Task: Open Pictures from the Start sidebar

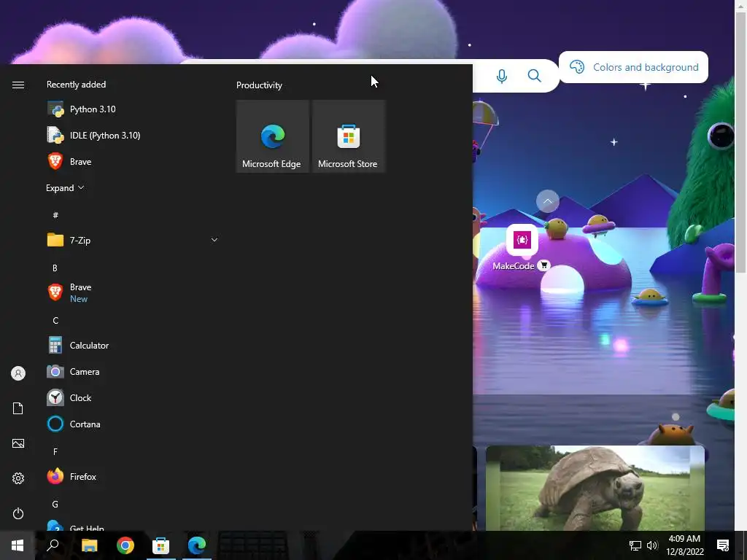Action: click(x=18, y=443)
